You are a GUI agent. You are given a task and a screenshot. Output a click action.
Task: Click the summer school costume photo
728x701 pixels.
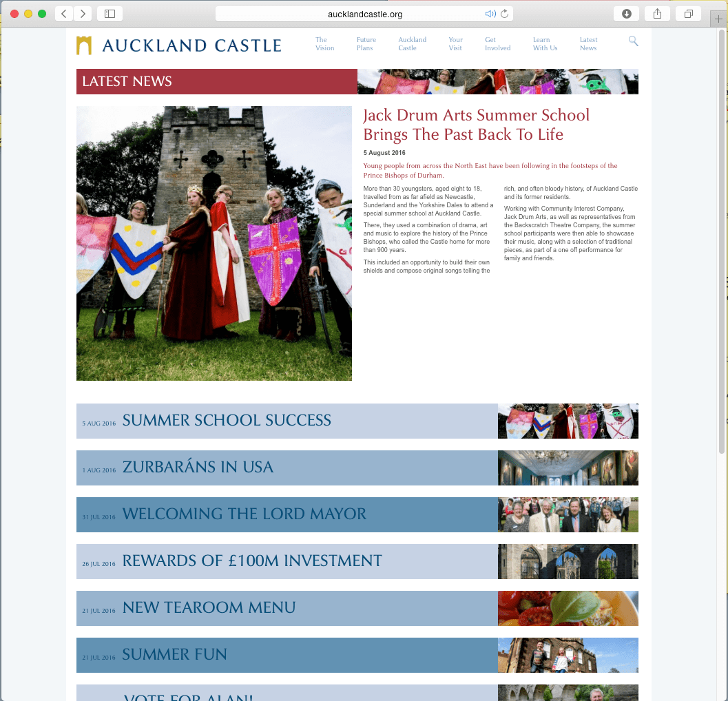point(214,243)
